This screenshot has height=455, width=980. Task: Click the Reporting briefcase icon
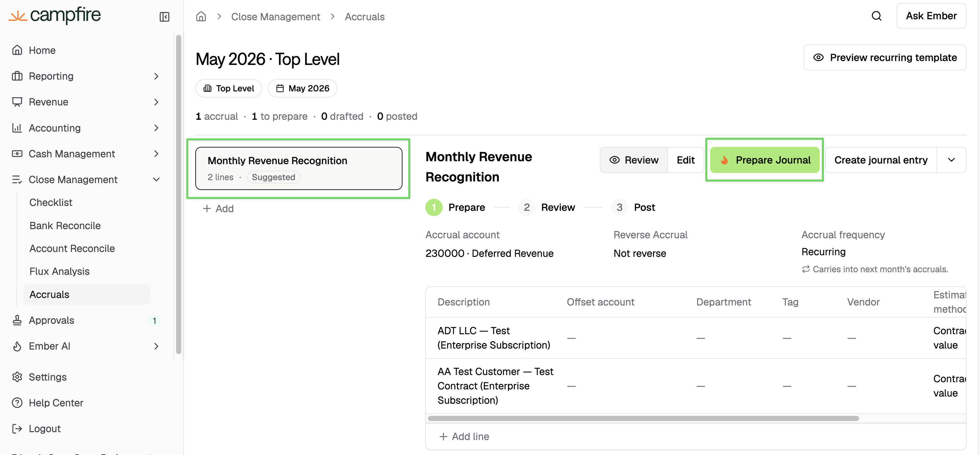pos(17,76)
